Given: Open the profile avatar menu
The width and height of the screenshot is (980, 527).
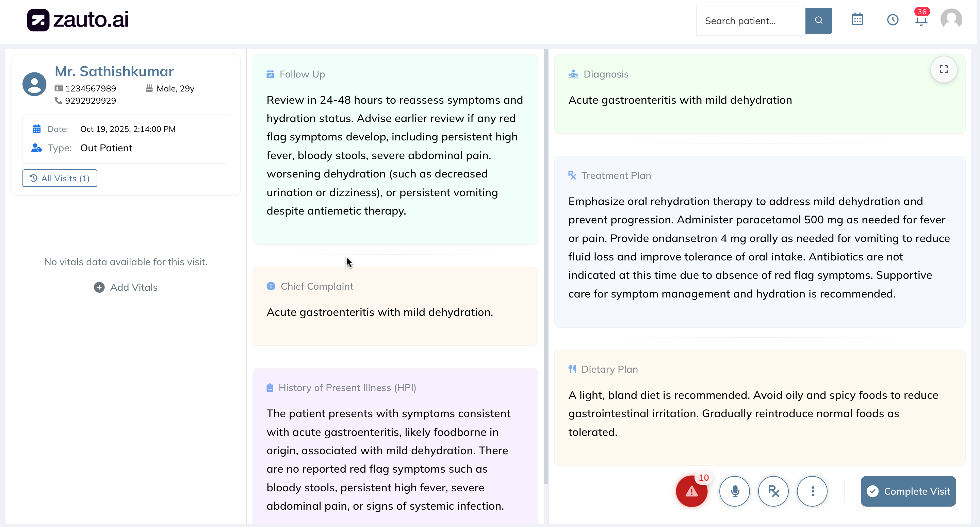Looking at the screenshot, I should click(x=951, y=19).
